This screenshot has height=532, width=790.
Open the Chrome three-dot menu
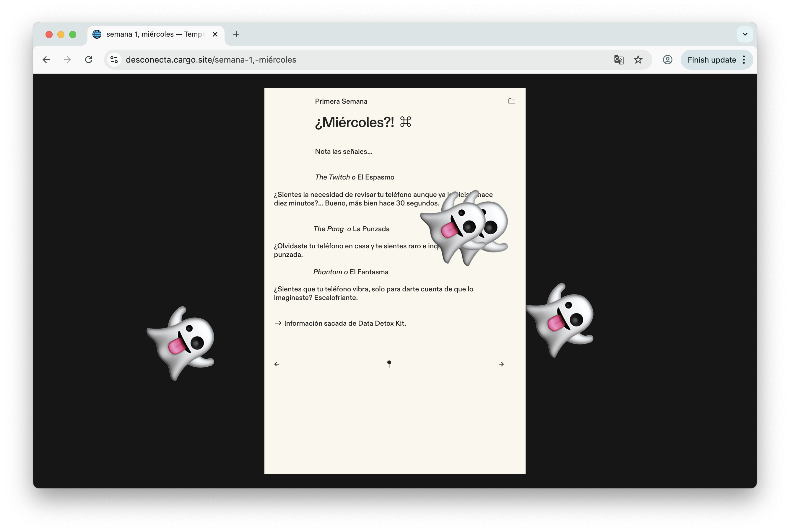point(744,60)
